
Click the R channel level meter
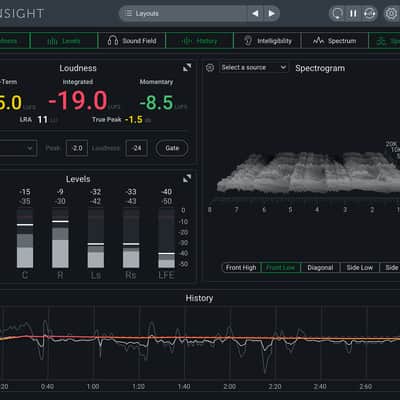point(60,238)
